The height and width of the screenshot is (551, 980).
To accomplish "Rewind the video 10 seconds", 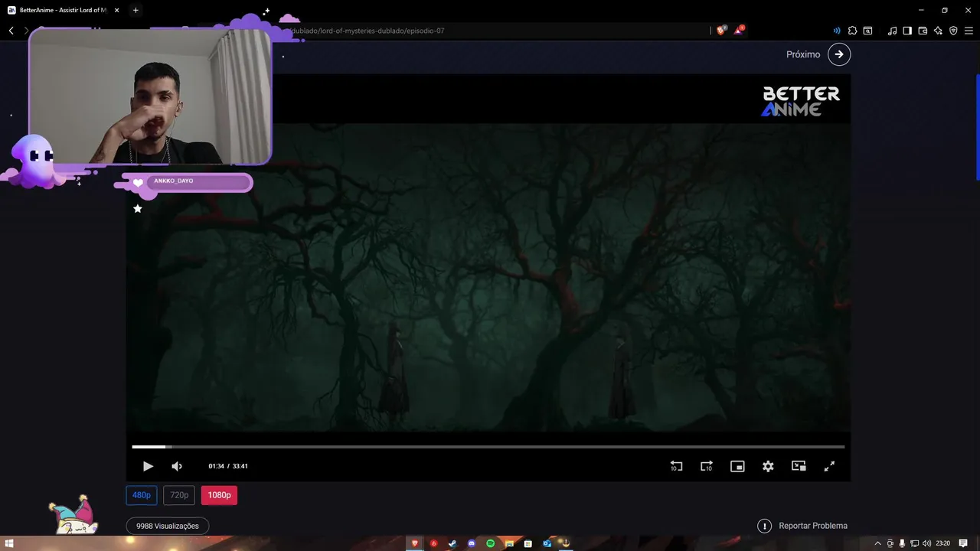I will coord(676,466).
